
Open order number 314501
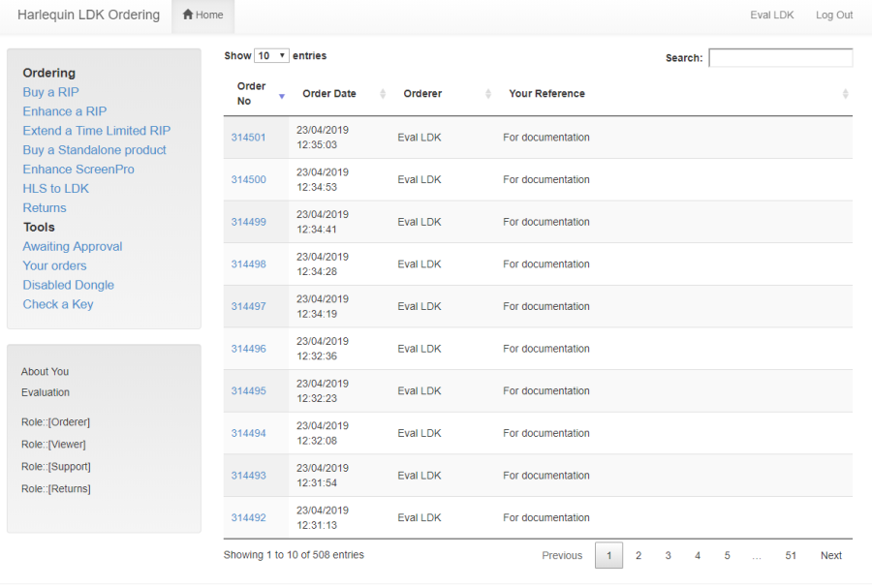click(248, 138)
